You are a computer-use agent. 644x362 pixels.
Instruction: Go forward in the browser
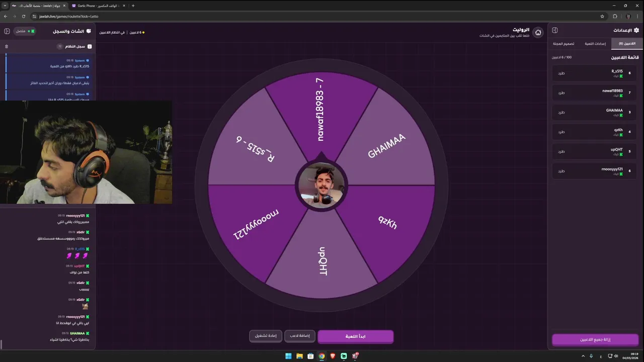(x=15, y=16)
